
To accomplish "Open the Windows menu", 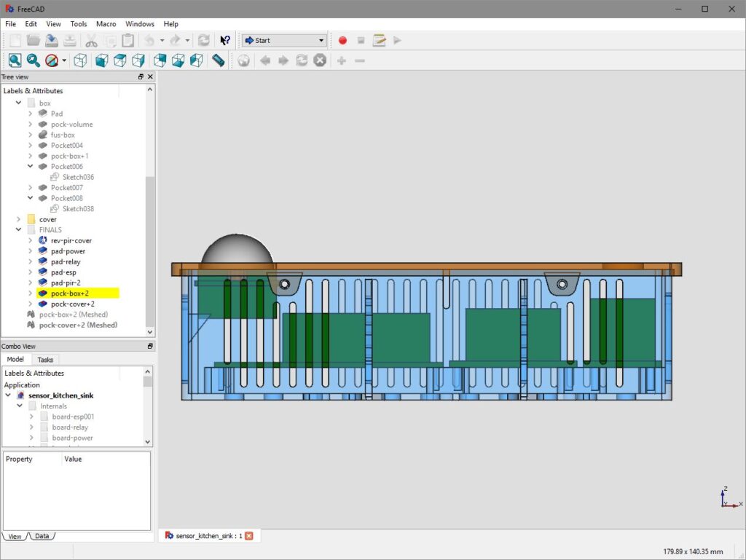I will [140, 24].
